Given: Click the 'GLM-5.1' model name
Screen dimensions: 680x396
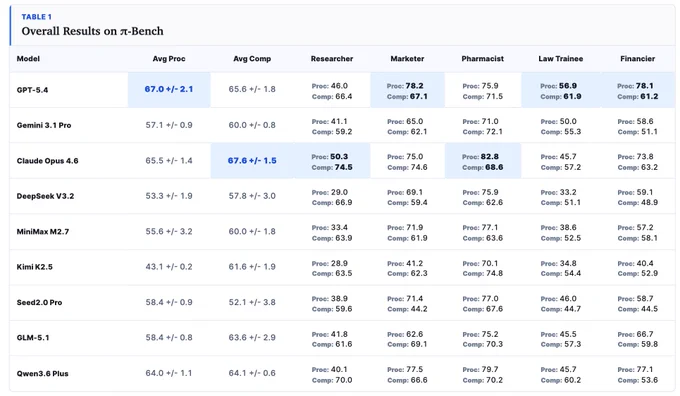Looking at the screenshot, I should click(33, 337).
